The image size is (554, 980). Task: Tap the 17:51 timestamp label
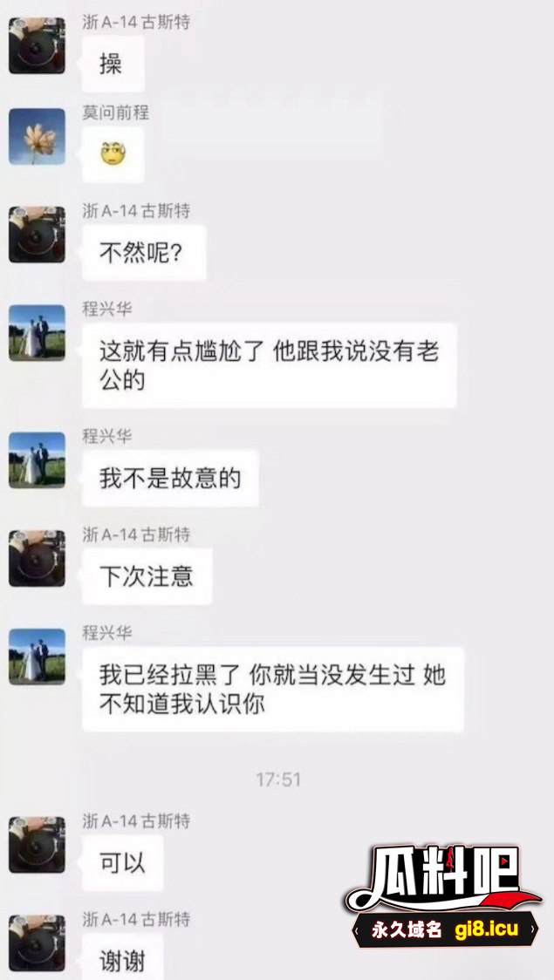(x=278, y=779)
